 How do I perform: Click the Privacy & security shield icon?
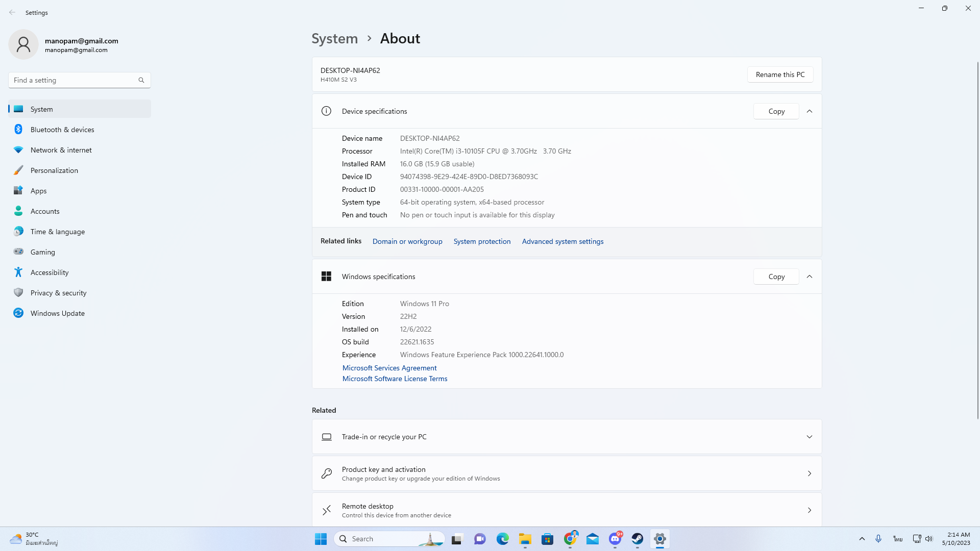coord(18,292)
